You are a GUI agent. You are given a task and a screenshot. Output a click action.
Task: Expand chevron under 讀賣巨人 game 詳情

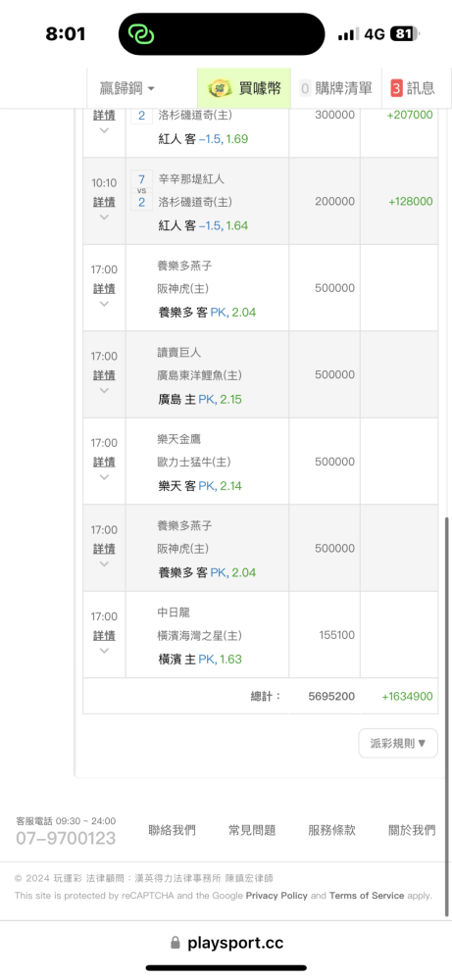pos(104,391)
